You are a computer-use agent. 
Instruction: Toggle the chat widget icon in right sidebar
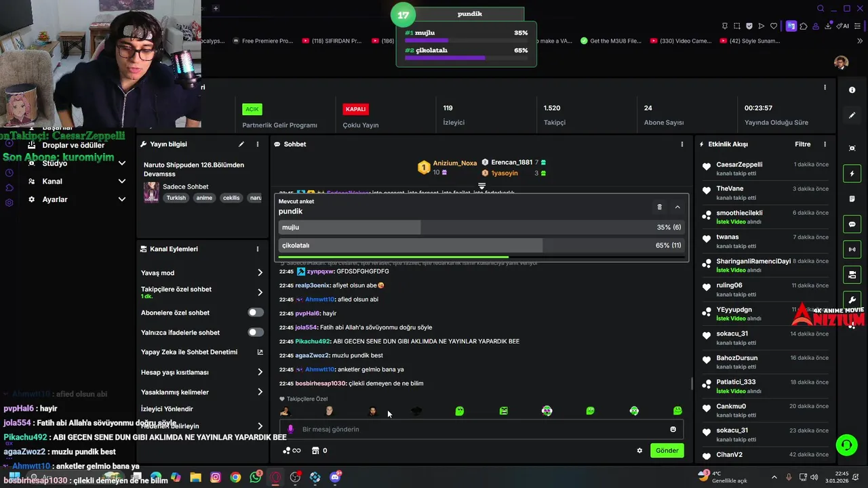(852, 224)
